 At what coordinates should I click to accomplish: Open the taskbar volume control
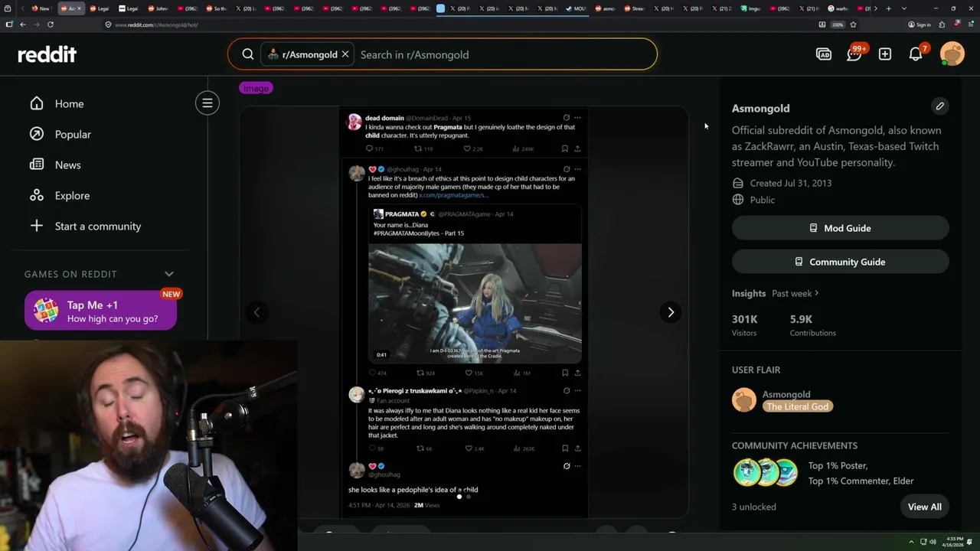[933, 542]
